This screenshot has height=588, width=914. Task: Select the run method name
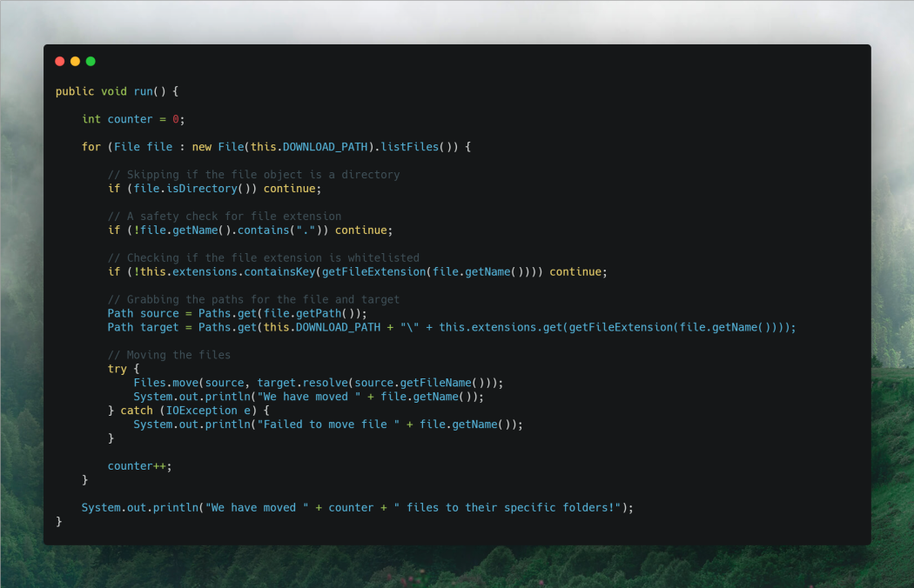tap(142, 90)
